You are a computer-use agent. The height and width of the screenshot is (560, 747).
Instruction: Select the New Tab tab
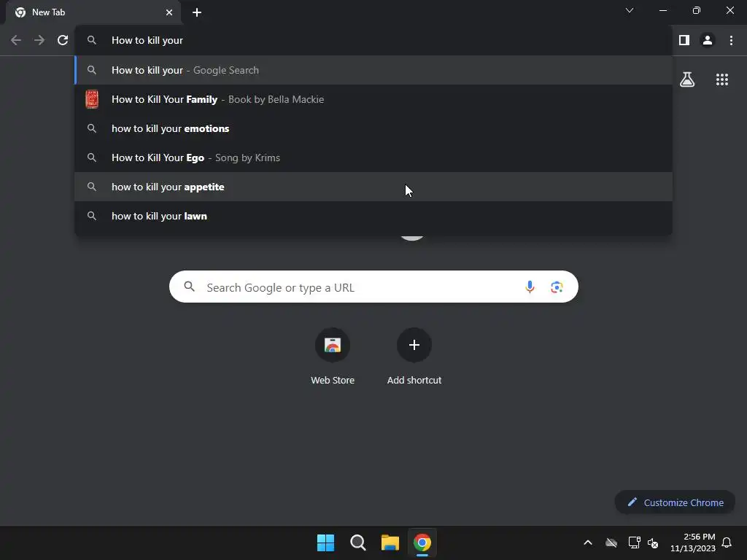point(94,12)
